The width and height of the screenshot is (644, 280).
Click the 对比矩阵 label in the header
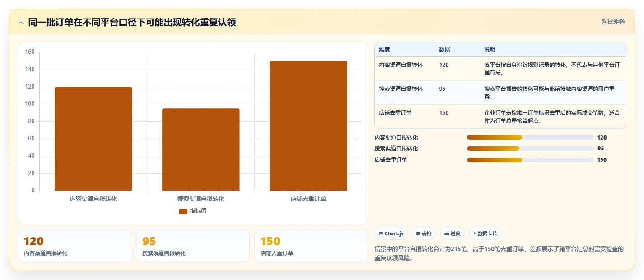coord(613,22)
